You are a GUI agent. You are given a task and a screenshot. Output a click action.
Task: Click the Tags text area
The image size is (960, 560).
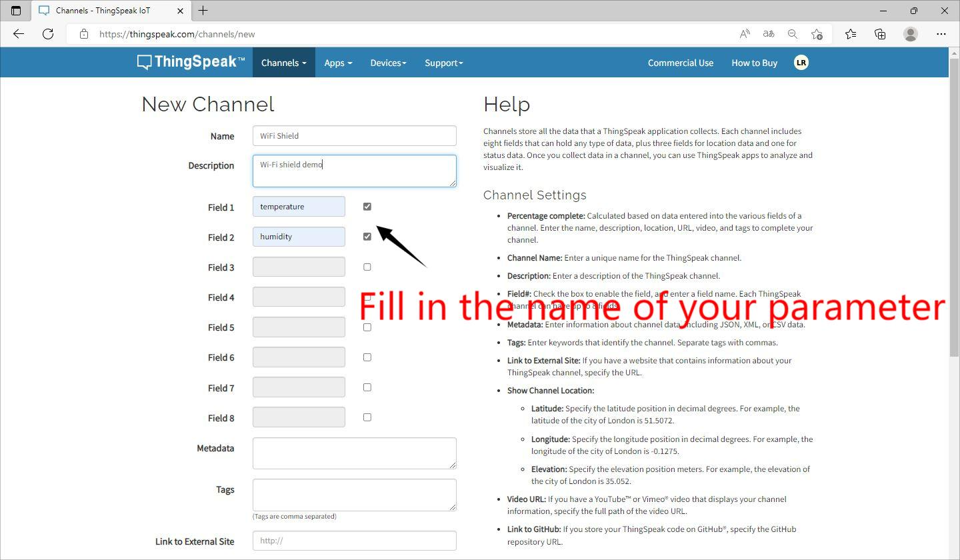point(355,495)
